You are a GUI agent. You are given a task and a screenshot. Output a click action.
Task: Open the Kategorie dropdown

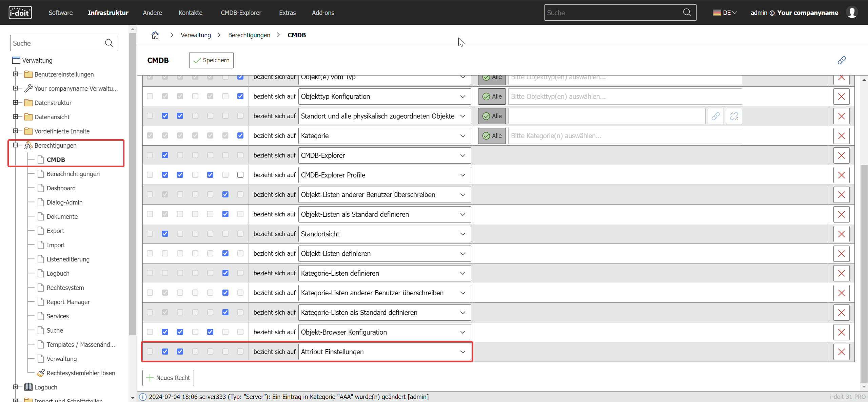coord(384,136)
